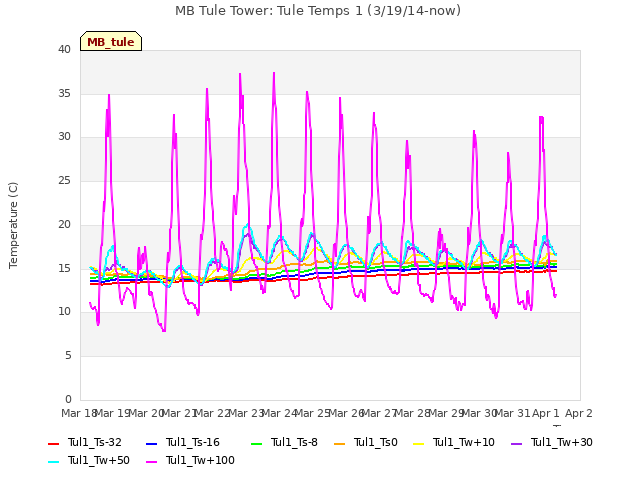640x480 pixels.
Task: Click the cyan peak near Mar 23
Action: [x=247, y=225]
